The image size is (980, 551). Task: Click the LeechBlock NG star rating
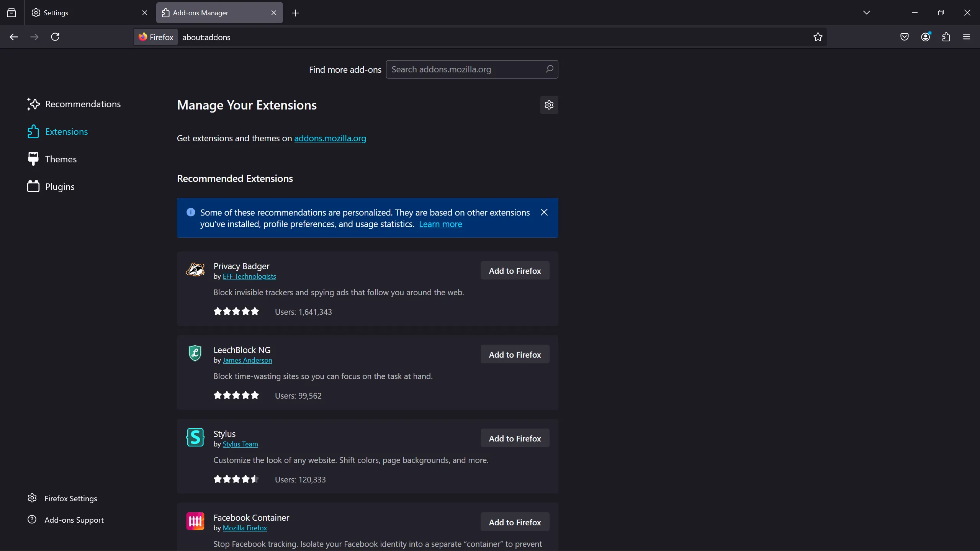point(236,396)
